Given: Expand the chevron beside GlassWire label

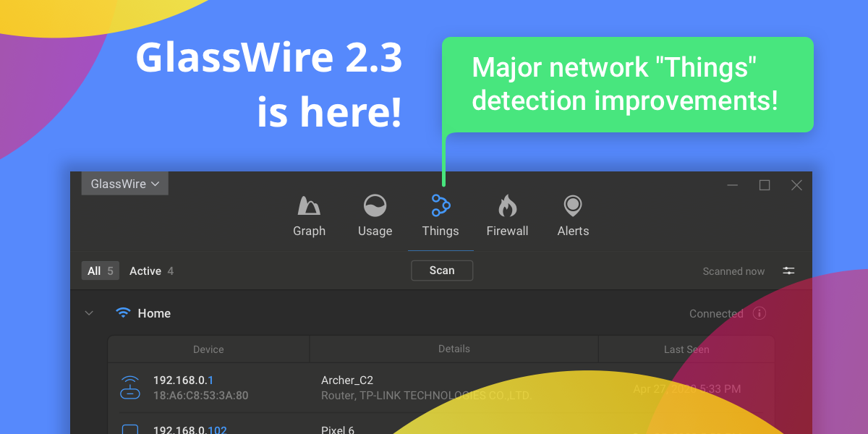Looking at the screenshot, I should point(156,183).
